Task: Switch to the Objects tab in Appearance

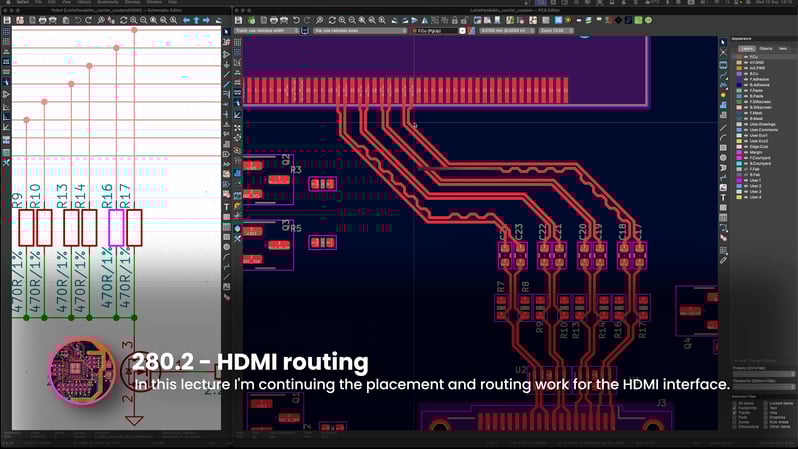Action: pos(765,48)
